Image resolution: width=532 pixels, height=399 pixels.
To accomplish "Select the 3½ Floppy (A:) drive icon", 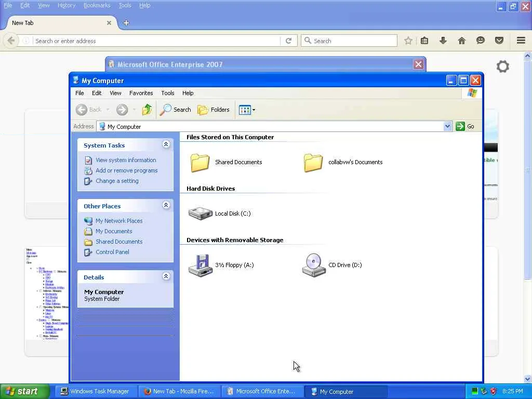I will click(x=200, y=265).
